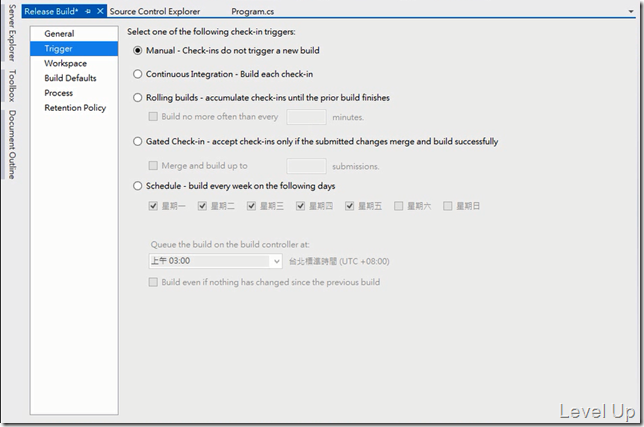Select the Process section
Image resolution: width=644 pixels, height=427 pixels.
74,93
